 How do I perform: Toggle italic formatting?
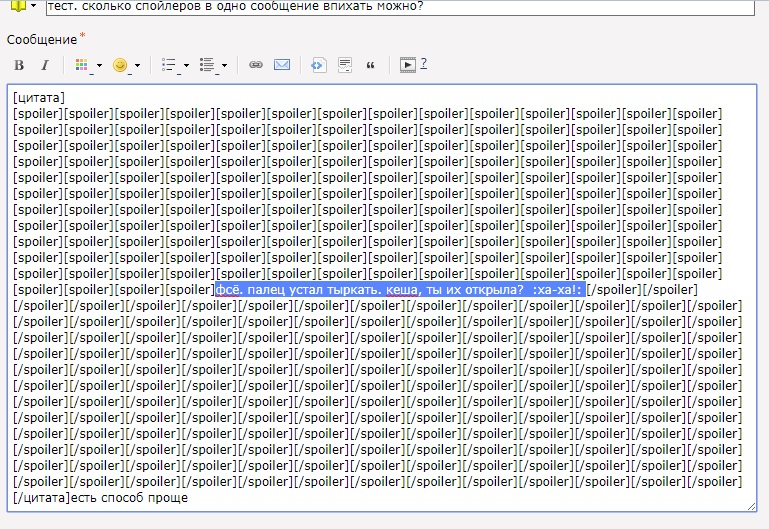click(44, 65)
